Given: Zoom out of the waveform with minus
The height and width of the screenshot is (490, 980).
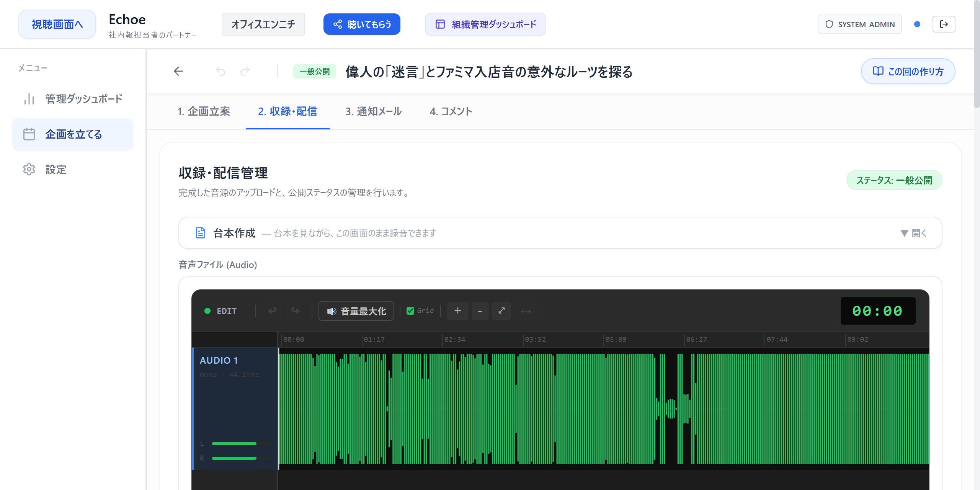Looking at the screenshot, I should tap(480, 310).
